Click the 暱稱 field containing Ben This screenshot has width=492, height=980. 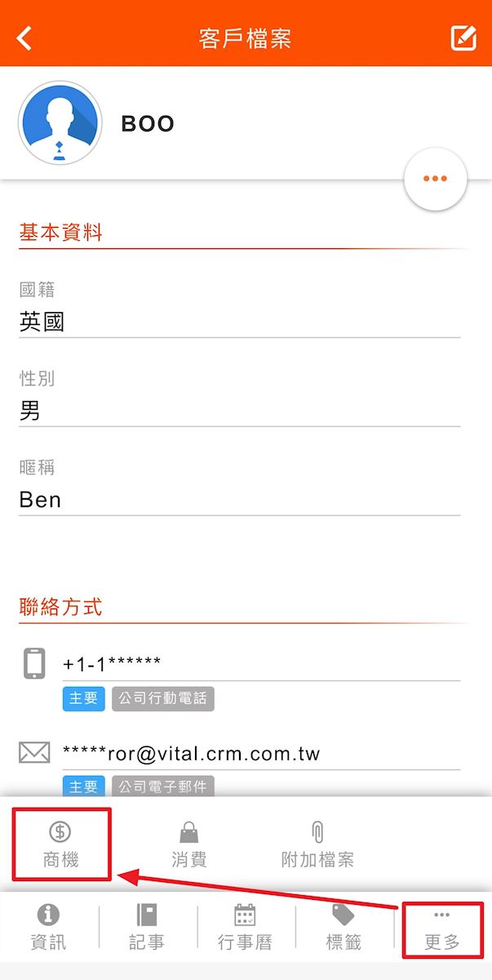pyautogui.click(x=239, y=500)
